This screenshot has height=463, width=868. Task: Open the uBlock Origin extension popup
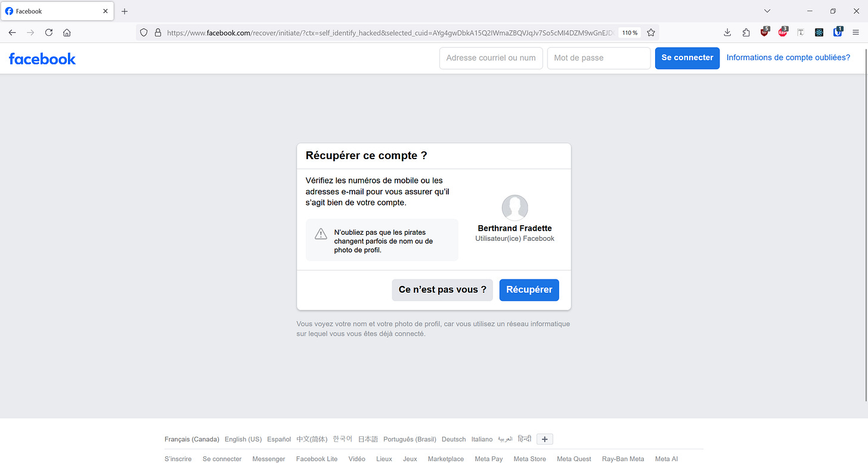[x=765, y=32]
